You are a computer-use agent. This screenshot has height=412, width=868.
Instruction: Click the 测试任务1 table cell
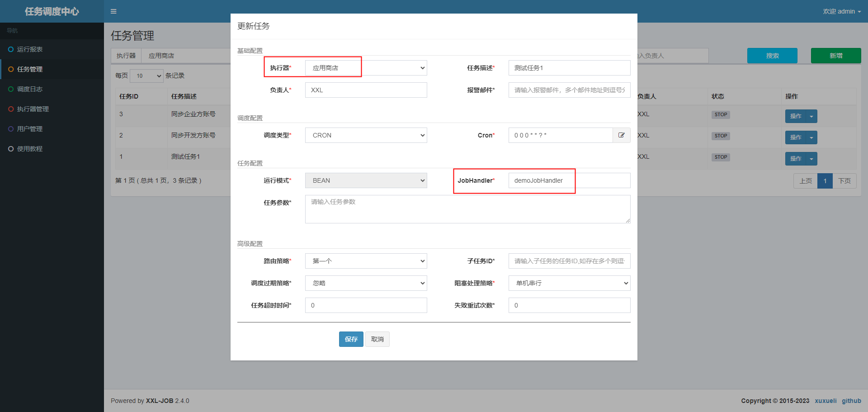(185, 156)
